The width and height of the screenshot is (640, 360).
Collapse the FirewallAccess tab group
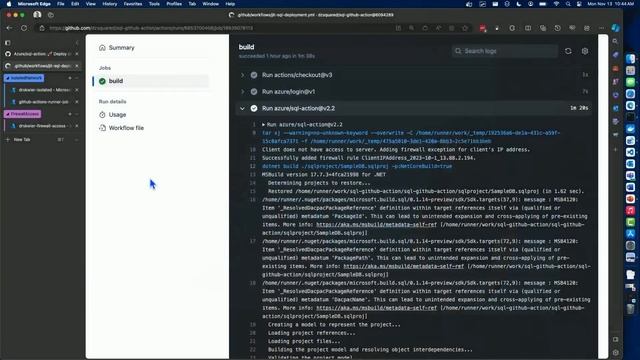pos(22,114)
